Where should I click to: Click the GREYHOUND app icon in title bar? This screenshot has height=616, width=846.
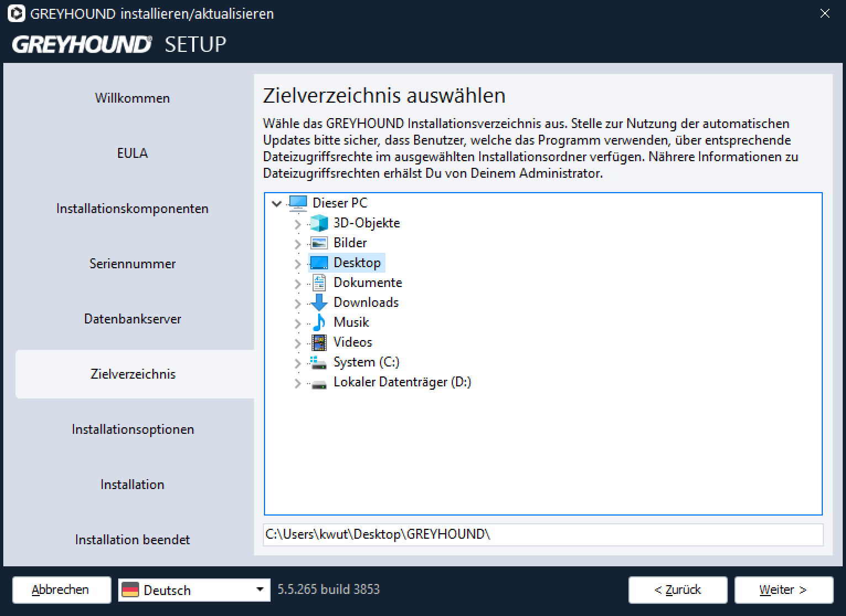(x=16, y=13)
